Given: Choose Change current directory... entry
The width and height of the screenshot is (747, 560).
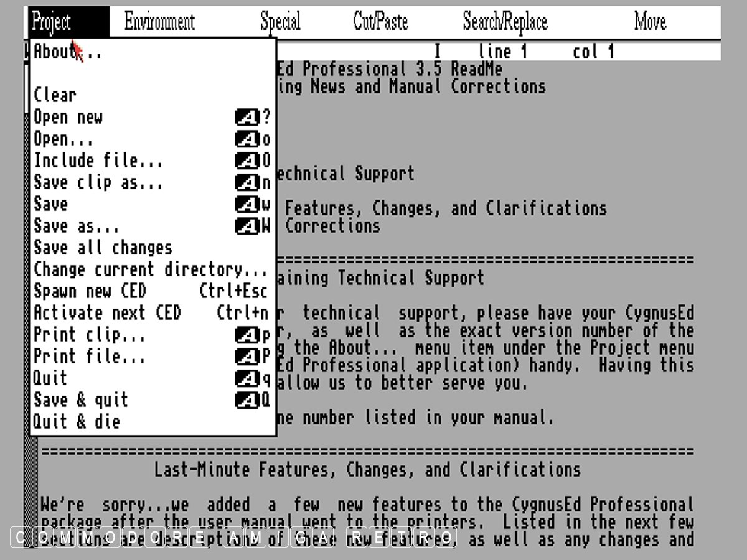Looking at the screenshot, I should pos(153,269).
